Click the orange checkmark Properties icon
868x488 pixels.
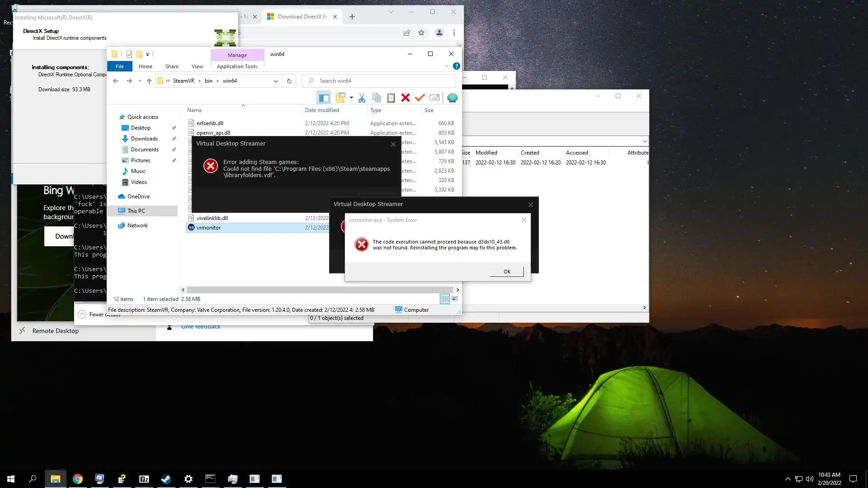point(420,98)
